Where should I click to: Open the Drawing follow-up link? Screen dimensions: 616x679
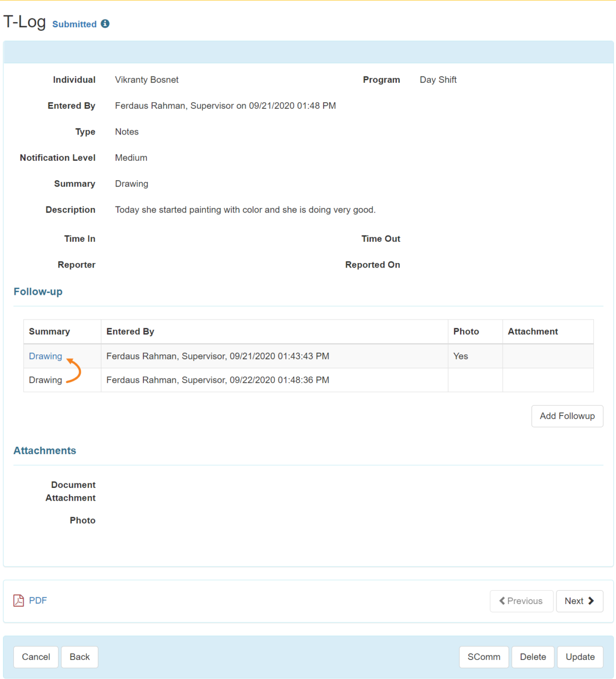click(x=45, y=356)
